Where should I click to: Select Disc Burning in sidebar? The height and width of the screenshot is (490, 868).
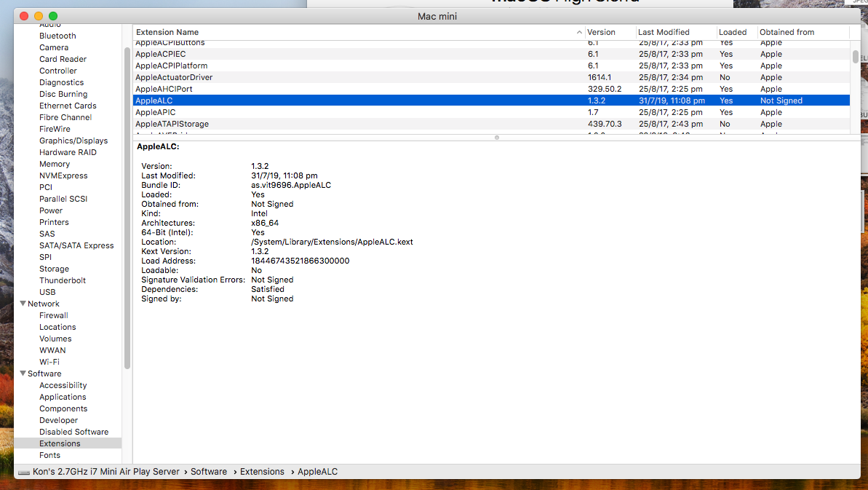click(x=63, y=94)
